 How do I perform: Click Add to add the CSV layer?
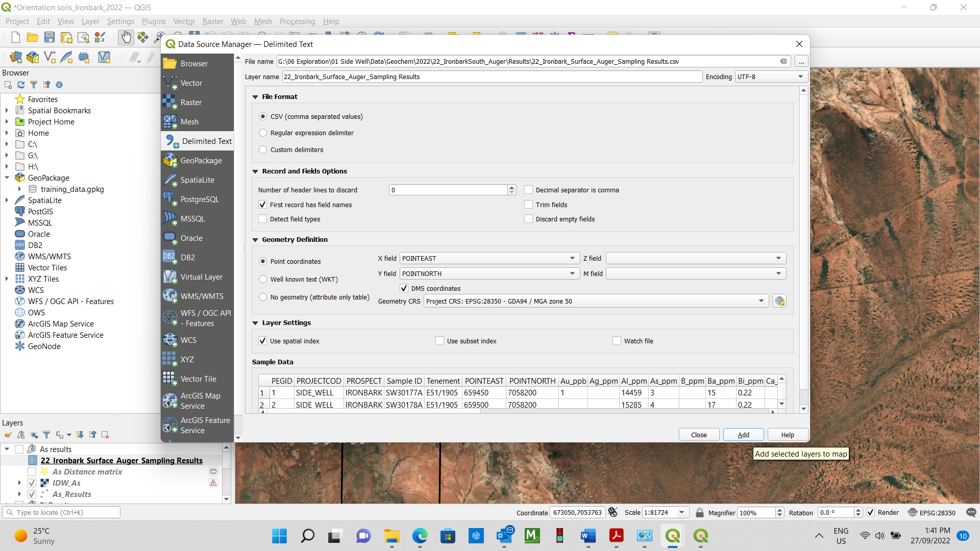tap(743, 435)
